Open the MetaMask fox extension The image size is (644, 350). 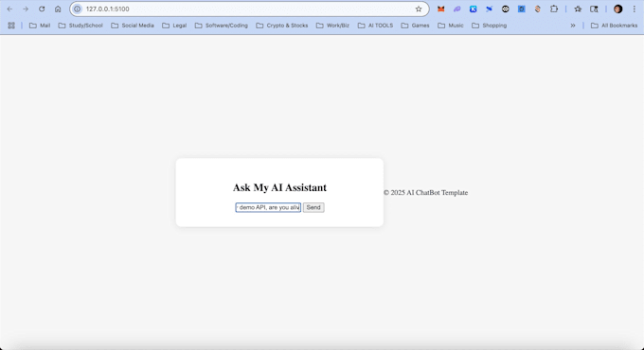(440, 9)
